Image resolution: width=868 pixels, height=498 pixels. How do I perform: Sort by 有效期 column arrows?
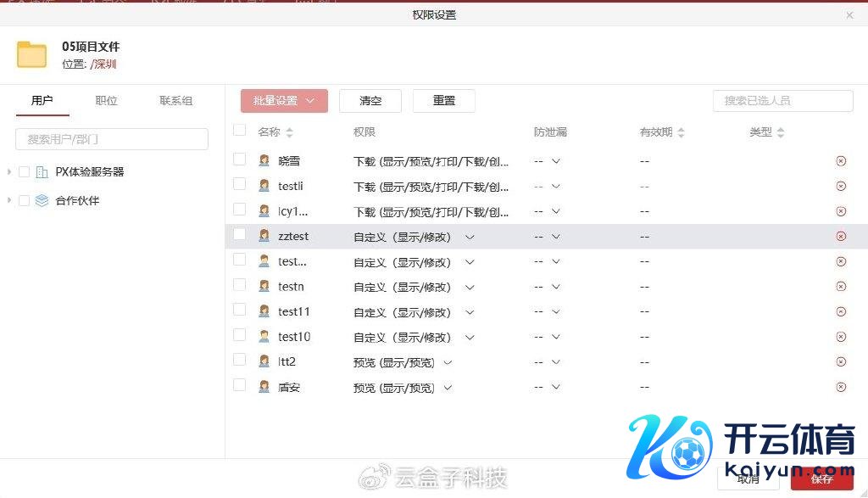coord(681,133)
